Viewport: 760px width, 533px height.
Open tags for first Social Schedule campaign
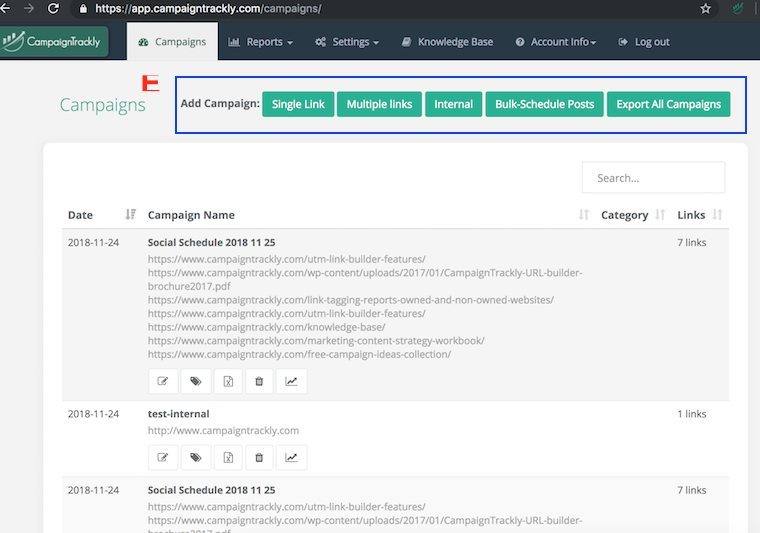coord(196,381)
